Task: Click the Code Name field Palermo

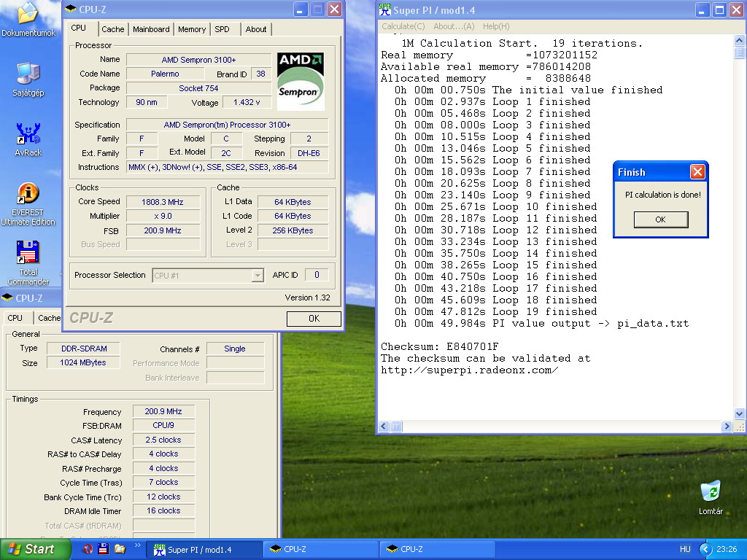Action: (x=165, y=74)
